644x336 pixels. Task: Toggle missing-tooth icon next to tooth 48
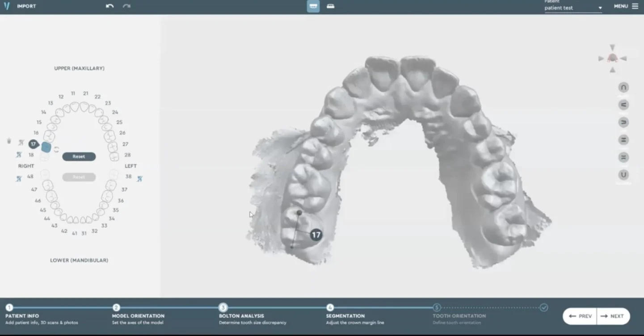19,179
